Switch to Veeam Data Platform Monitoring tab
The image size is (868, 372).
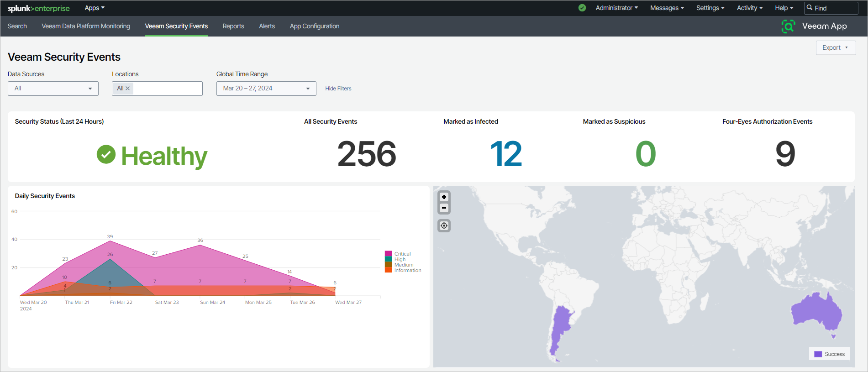86,26
